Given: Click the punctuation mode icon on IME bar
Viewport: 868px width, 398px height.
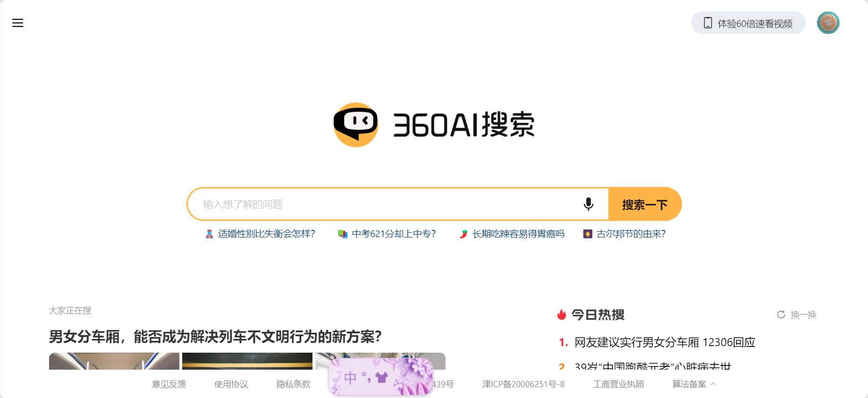Looking at the screenshot, I should click(x=366, y=377).
